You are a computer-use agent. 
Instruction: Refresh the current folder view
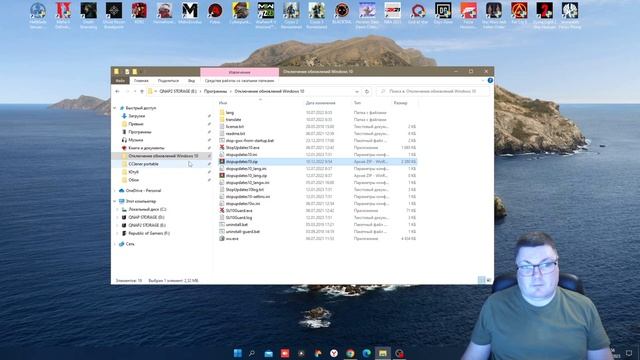coord(367,91)
